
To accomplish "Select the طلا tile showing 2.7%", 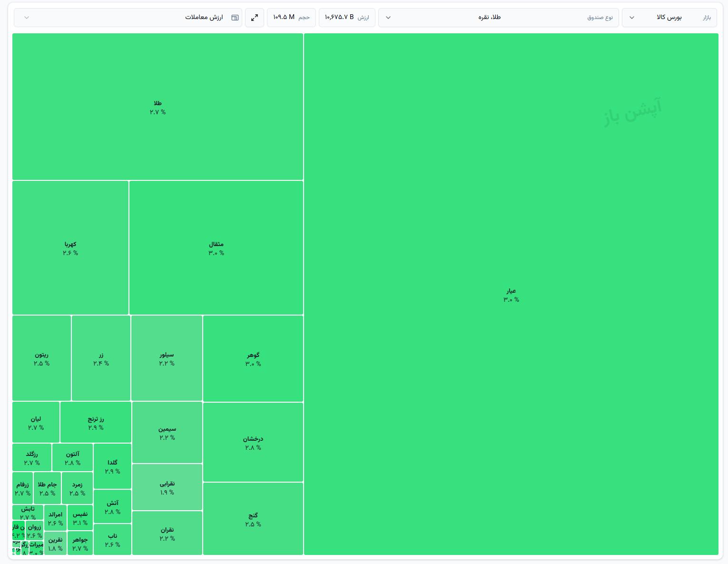I will point(157,107).
